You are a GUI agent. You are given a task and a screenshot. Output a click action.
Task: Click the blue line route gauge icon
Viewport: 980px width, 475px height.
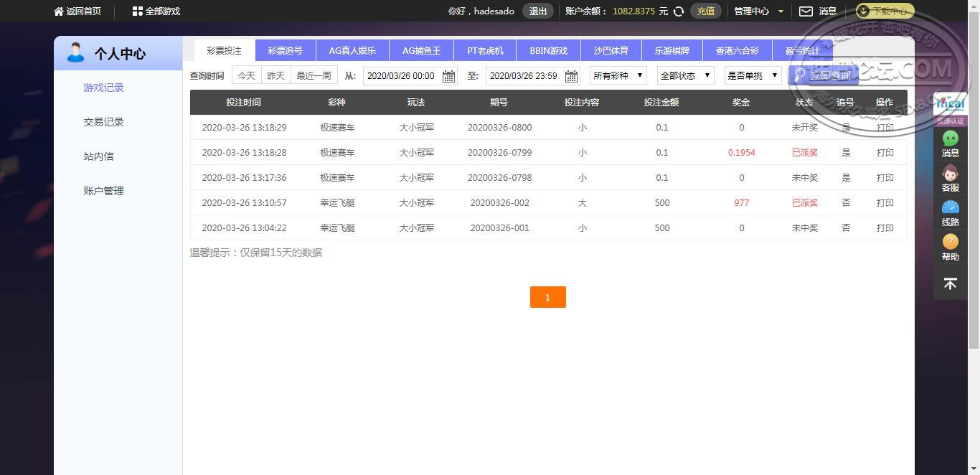pos(950,208)
